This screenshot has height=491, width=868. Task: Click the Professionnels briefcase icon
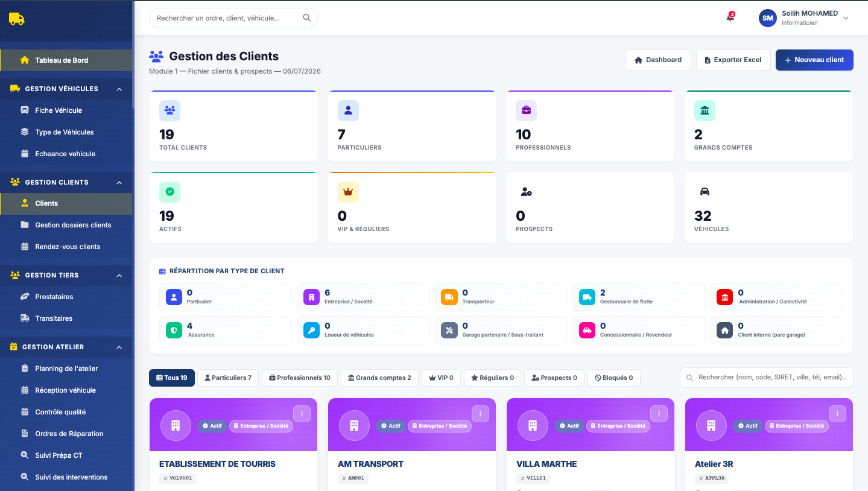pyautogui.click(x=526, y=110)
